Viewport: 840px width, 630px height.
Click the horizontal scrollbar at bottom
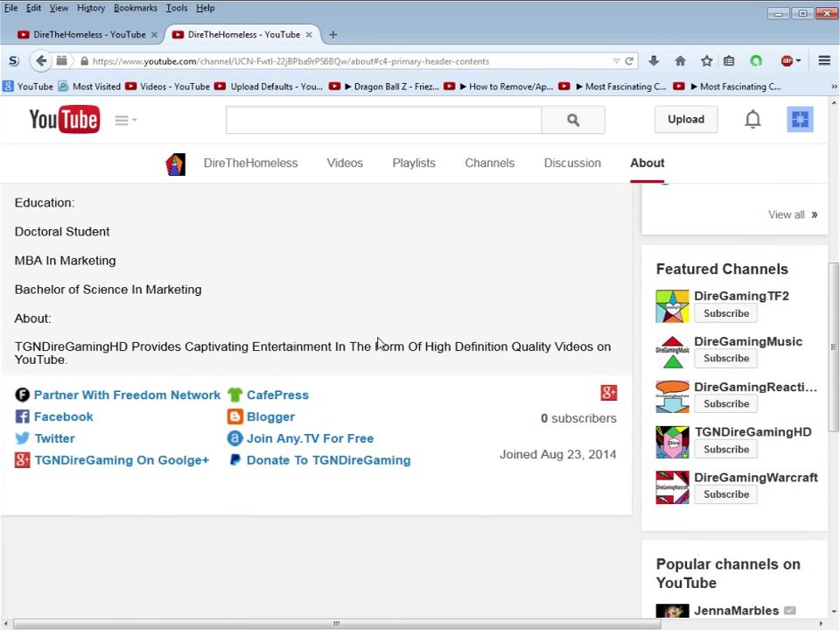pos(336,624)
